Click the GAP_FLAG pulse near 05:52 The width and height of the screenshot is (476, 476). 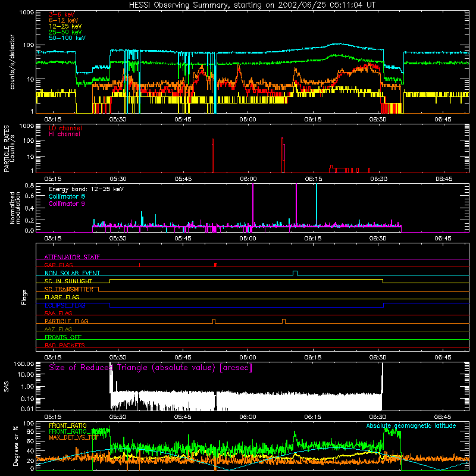[x=215, y=265]
